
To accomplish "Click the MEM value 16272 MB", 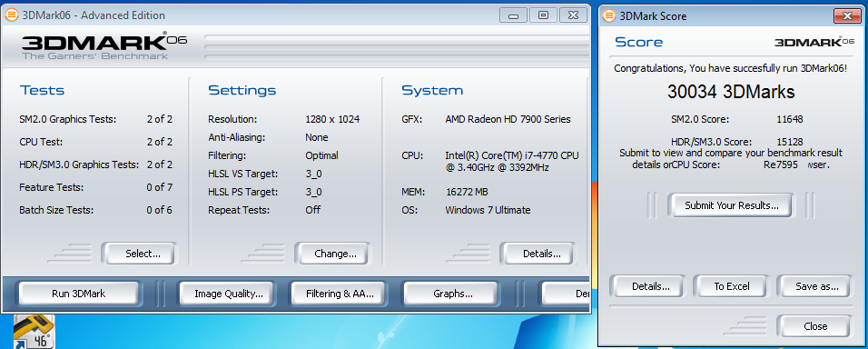I will pyautogui.click(x=467, y=193).
